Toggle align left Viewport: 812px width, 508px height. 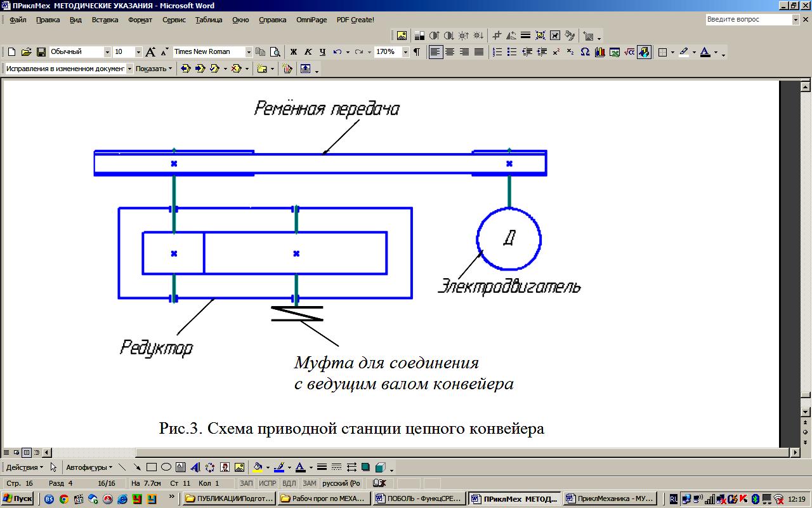[435, 52]
